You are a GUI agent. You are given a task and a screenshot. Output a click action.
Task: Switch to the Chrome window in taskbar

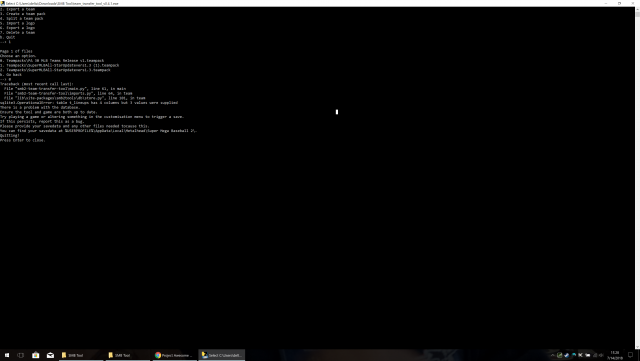[175, 355]
